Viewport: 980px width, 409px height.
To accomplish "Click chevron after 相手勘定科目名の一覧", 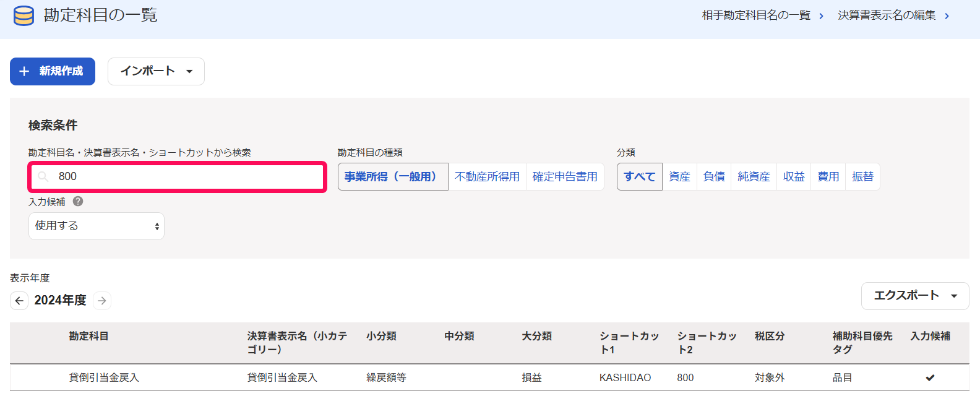I will [821, 16].
